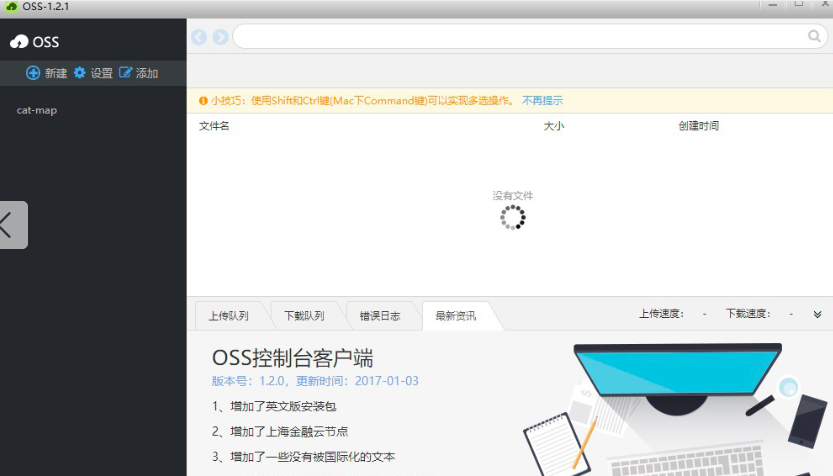Click the orange info icon in tip bar
833x476 pixels.
[203, 101]
